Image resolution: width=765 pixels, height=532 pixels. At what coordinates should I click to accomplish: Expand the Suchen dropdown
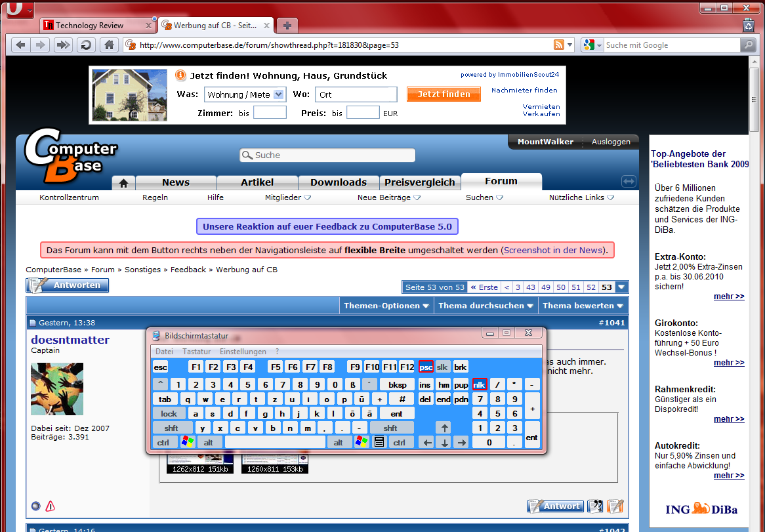(484, 197)
